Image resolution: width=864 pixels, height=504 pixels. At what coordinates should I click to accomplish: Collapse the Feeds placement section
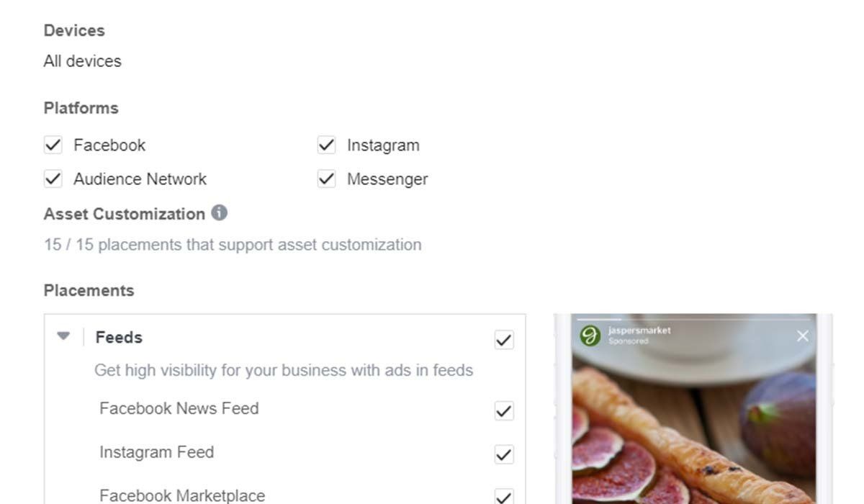(64, 336)
